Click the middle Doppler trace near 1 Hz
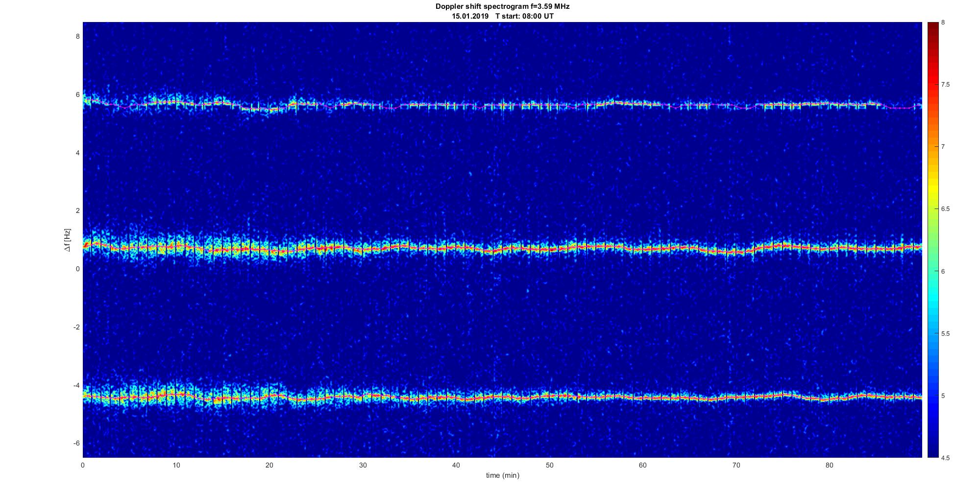The width and height of the screenshot is (980, 491). pyautogui.click(x=502, y=248)
